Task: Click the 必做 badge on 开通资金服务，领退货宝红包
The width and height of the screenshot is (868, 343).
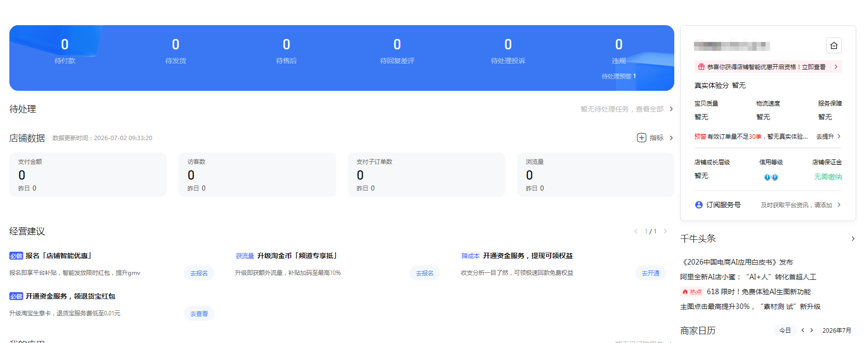Action: pyautogui.click(x=16, y=296)
